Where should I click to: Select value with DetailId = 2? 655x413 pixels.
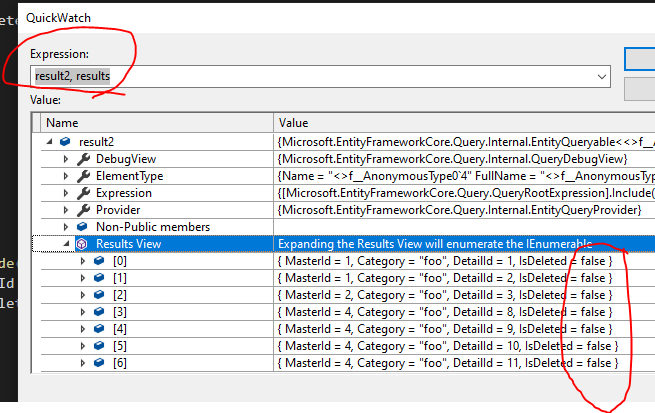(x=445, y=278)
